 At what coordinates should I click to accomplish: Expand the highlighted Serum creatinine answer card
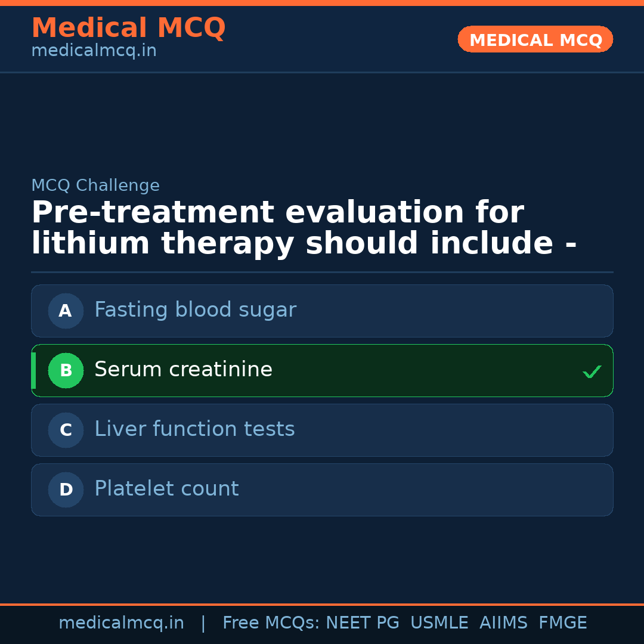click(322, 370)
